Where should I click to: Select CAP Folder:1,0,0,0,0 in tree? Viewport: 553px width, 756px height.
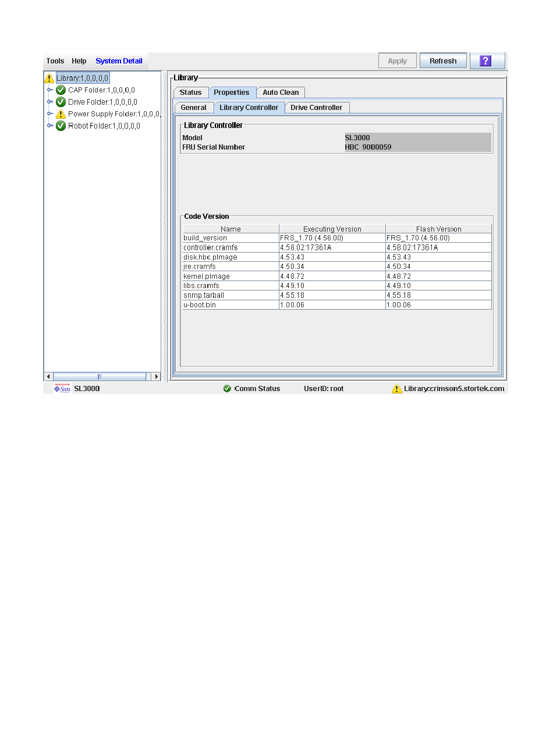101,90
